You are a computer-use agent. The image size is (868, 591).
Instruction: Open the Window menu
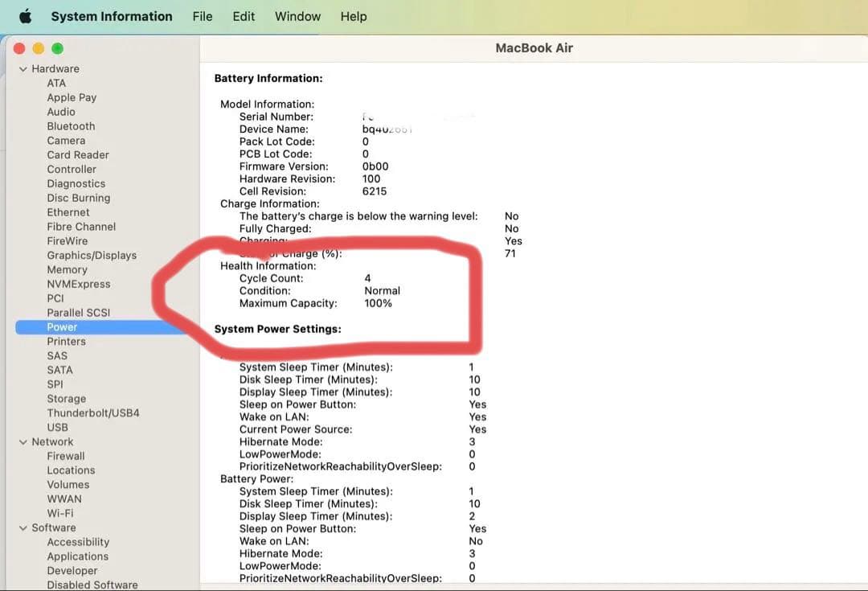(297, 16)
